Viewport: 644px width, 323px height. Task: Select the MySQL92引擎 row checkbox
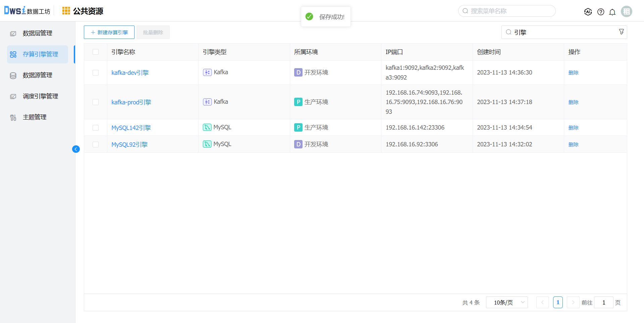click(96, 145)
